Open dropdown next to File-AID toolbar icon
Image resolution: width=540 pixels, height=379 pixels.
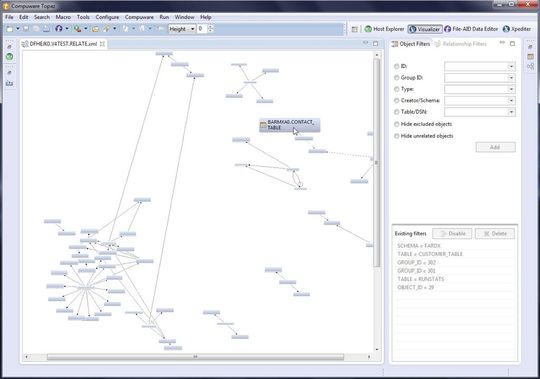coord(67,29)
